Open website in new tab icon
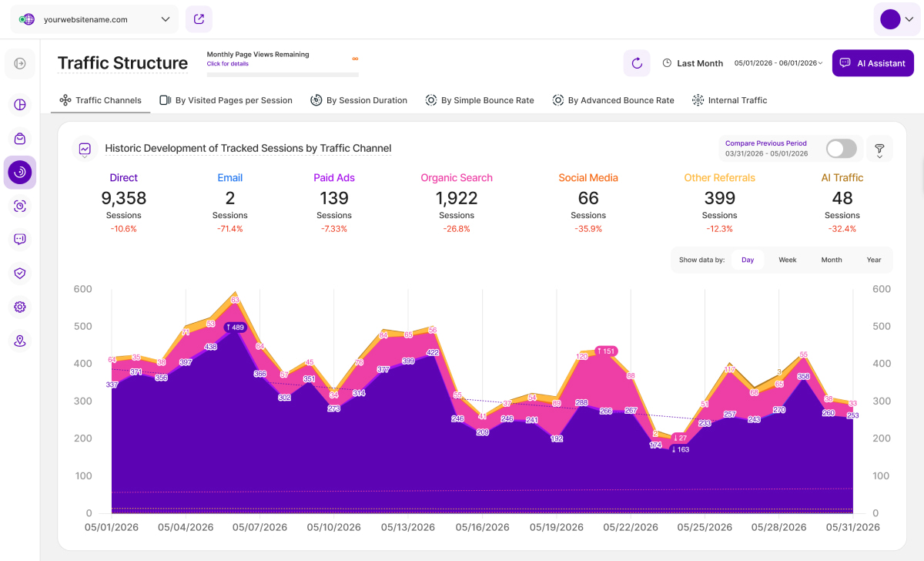The image size is (924, 561). (x=199, y=19)
